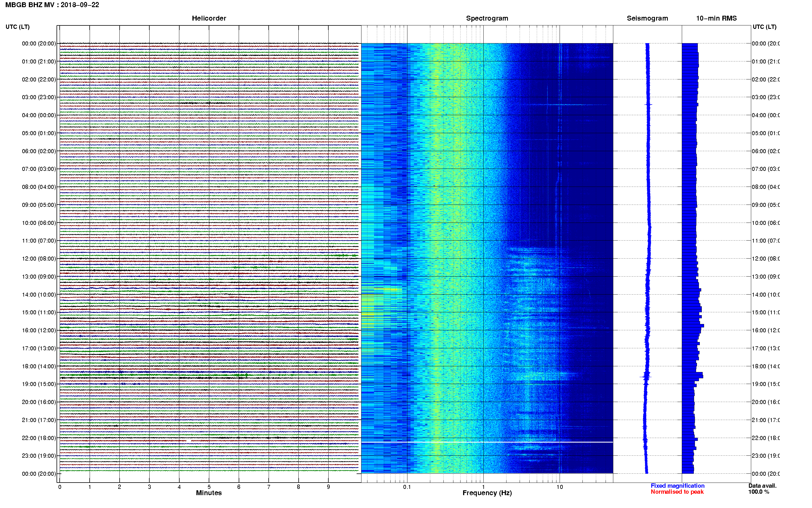Screen dimensions: 812x508
Task: Click the longest RMS bar just before 16:00
Action: pos(693,325)
